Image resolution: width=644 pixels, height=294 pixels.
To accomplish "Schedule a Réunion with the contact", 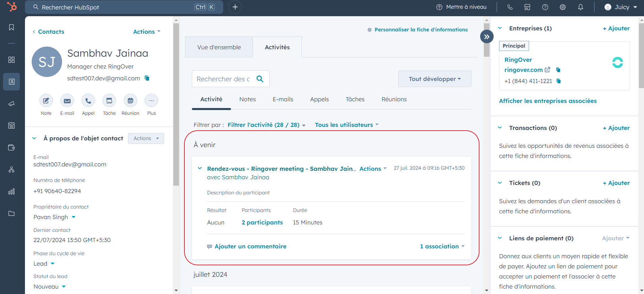I will [130, 101].
